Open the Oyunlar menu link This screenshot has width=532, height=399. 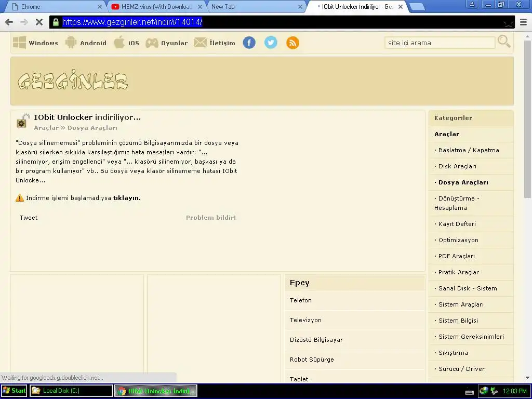tap(175, 43)
